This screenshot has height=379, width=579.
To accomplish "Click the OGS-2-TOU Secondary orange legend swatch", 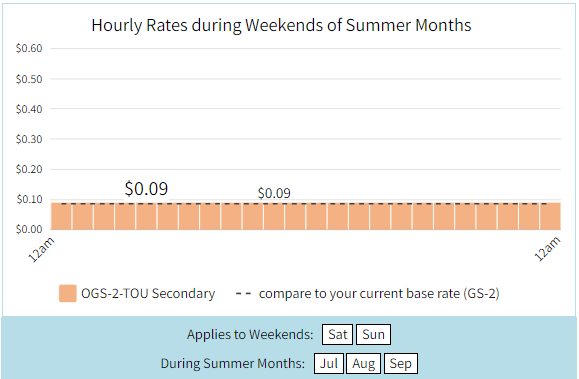I will 68,293.
